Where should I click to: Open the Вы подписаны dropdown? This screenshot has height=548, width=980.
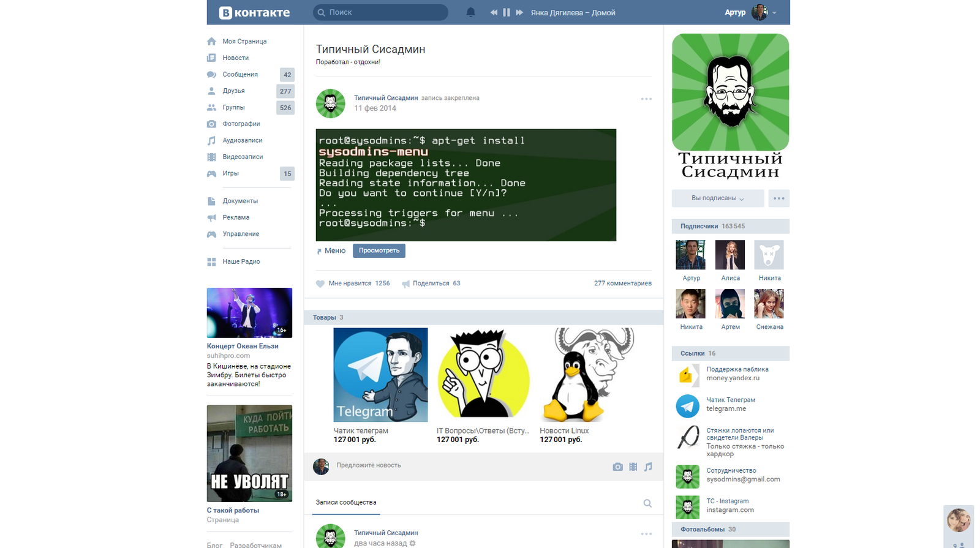[x=718, y=198]
